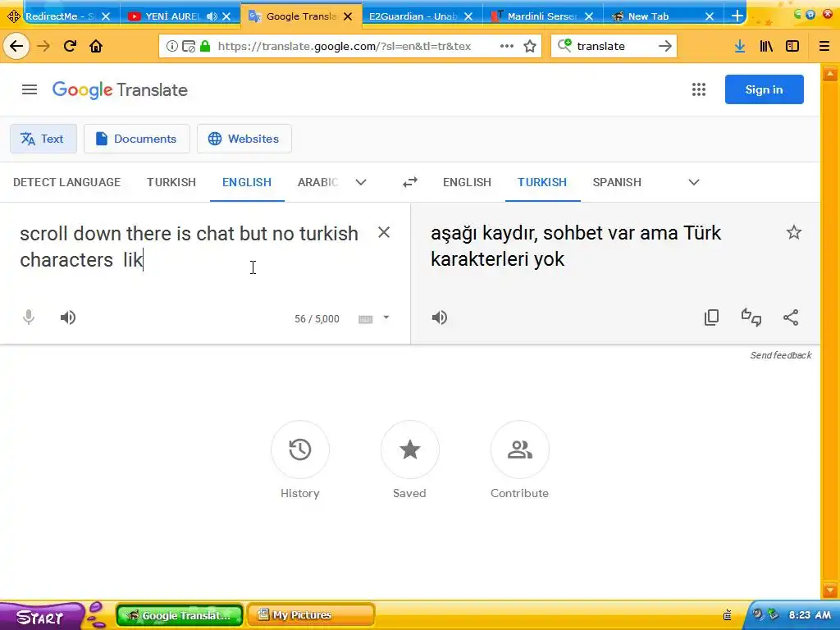
Task: Click the browser forward arrow
Action: click(x=43, y=47)
